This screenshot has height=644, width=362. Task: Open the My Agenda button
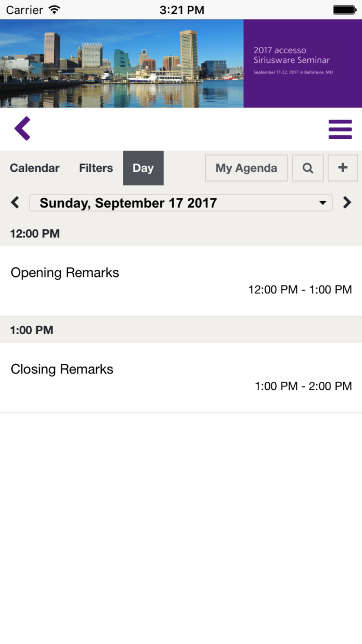click(x=247, y=168)
